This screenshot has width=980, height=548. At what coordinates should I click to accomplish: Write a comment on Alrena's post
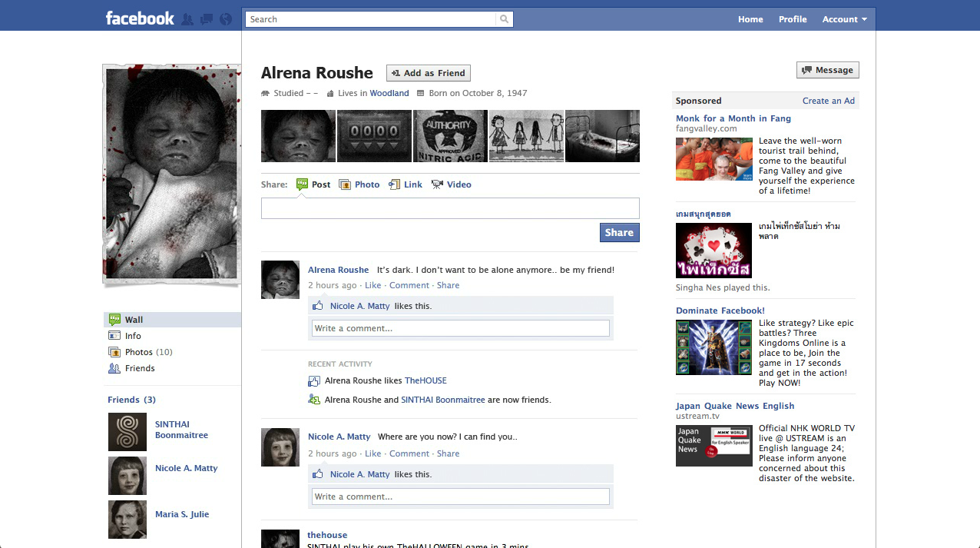click(x=460, y=328)
